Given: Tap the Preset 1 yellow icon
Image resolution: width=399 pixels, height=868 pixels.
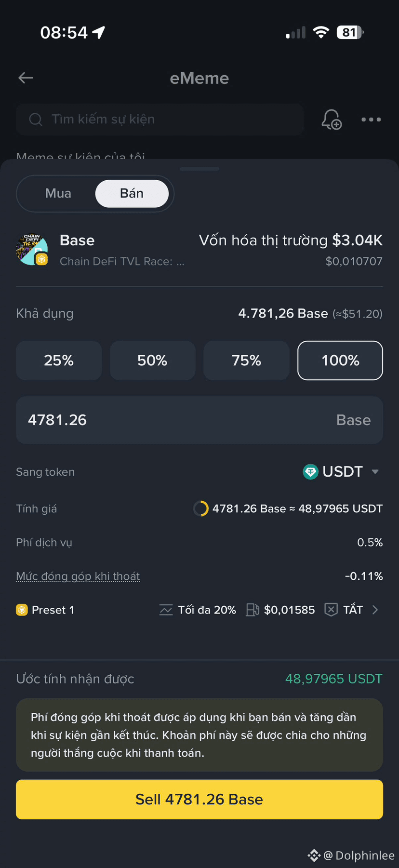Looking at the screenshot, I should coord(22,610).
